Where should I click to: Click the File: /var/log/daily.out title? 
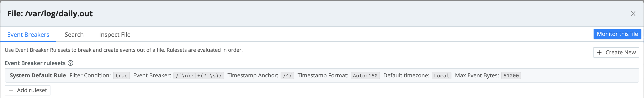pyautogui.click(x=50, y=14)
